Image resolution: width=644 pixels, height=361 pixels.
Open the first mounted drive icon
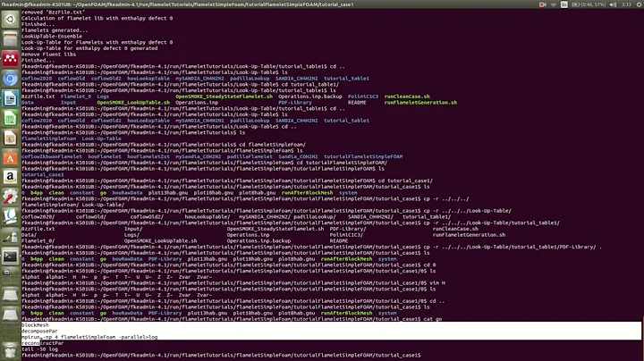pos(10,296)
